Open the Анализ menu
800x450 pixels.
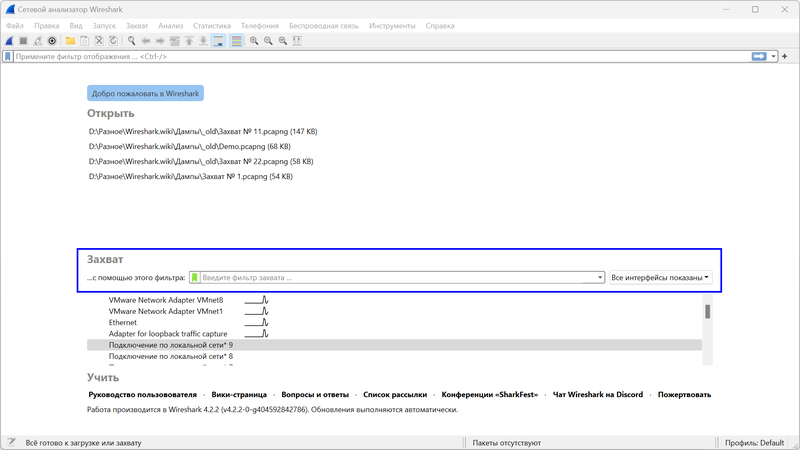170,26
